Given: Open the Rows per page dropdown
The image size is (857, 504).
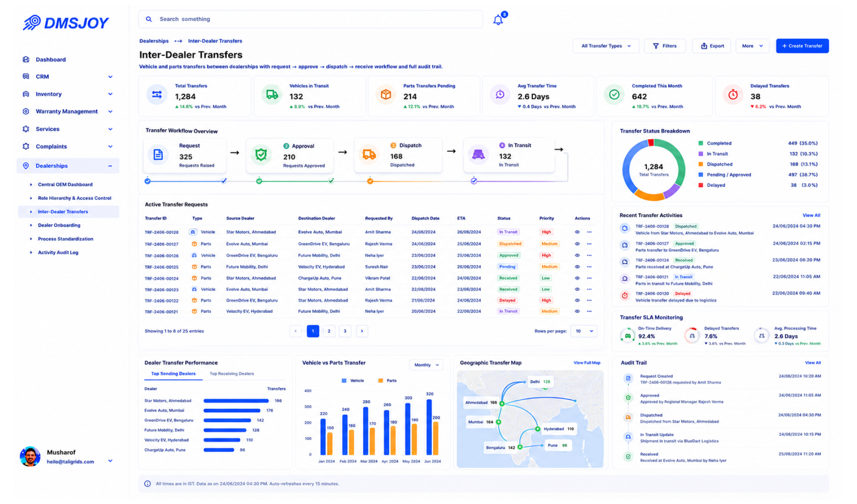Looking at the screenshot, I should [584, 331].
